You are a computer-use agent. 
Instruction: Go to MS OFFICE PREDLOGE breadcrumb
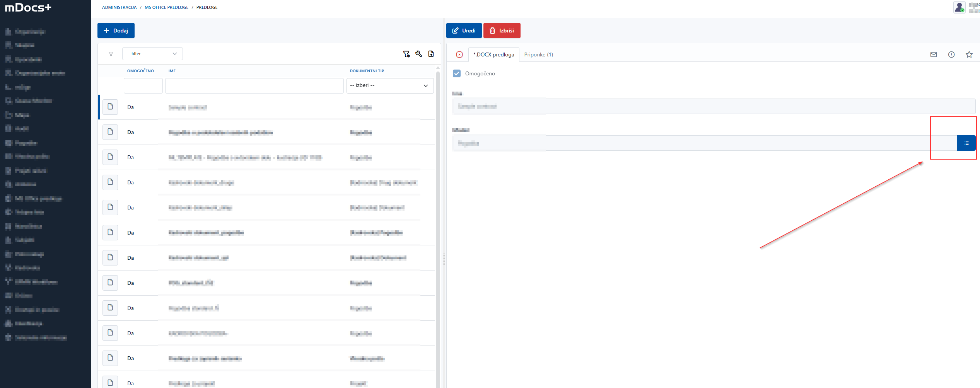click(x=166, y=7)
